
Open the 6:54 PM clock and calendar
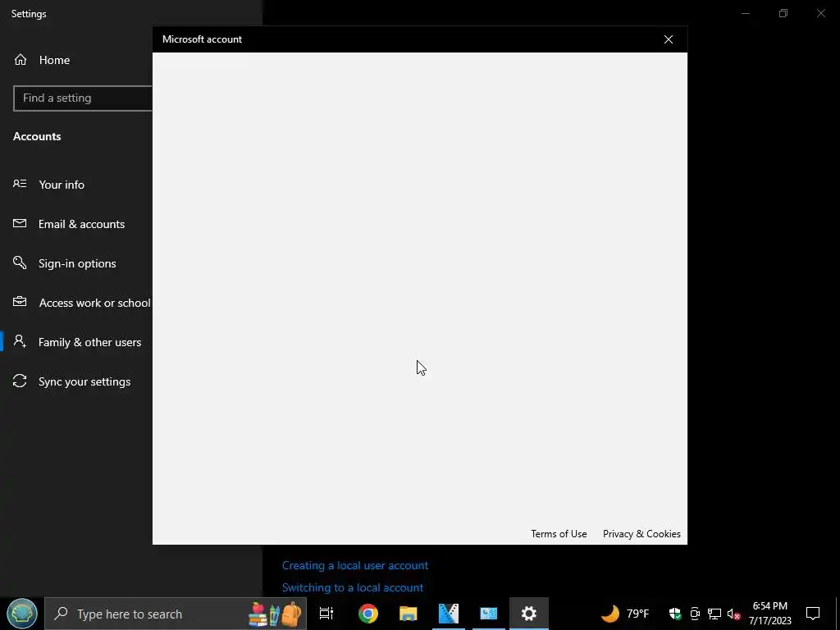click(769, 614)
